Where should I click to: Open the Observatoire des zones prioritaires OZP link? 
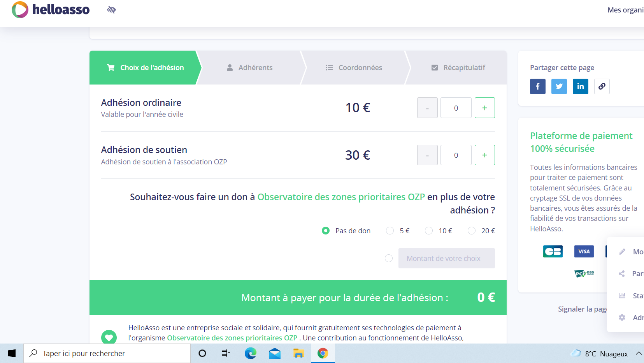click(340, 197)
